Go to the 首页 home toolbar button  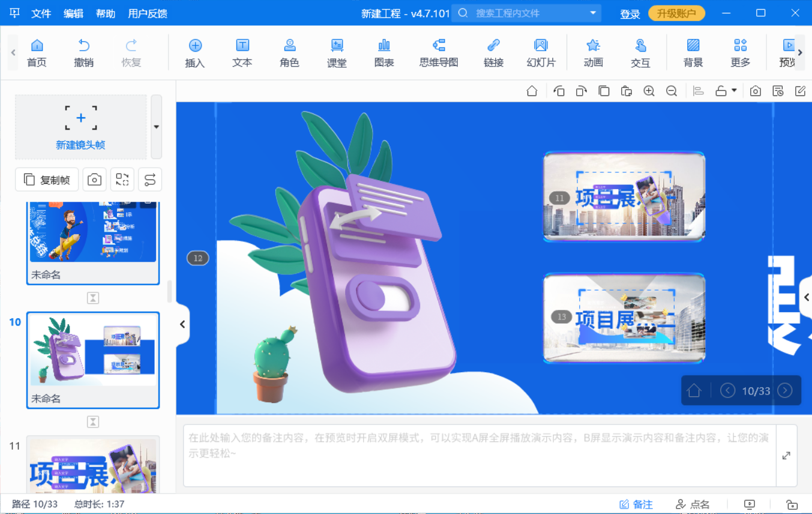click(37, 53)
